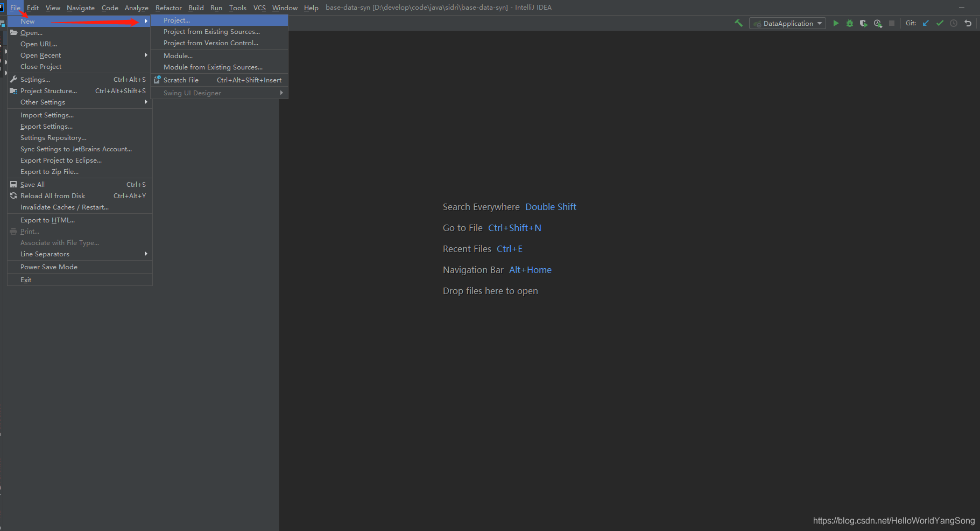Viewport: 980px width, 531px height.
Task: Open the Help menu
Action: point(311,8)
